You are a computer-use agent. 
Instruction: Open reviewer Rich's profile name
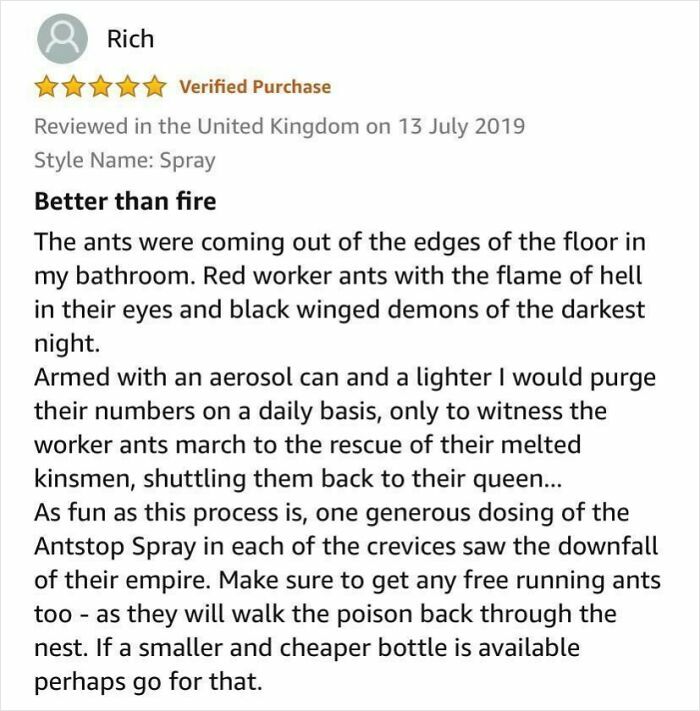[x=130, y=39]
